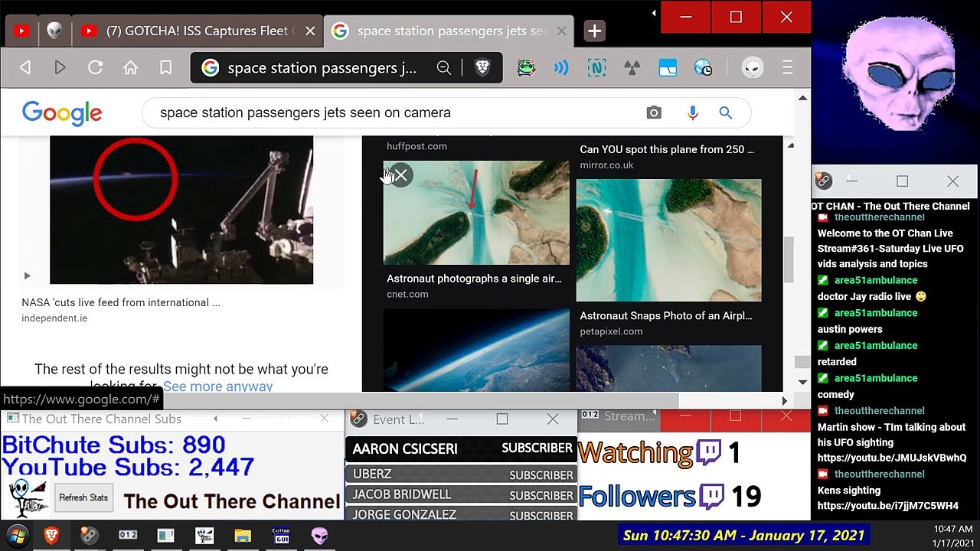Open File Explorer folder in the taskbar

(x=243, y=536)
